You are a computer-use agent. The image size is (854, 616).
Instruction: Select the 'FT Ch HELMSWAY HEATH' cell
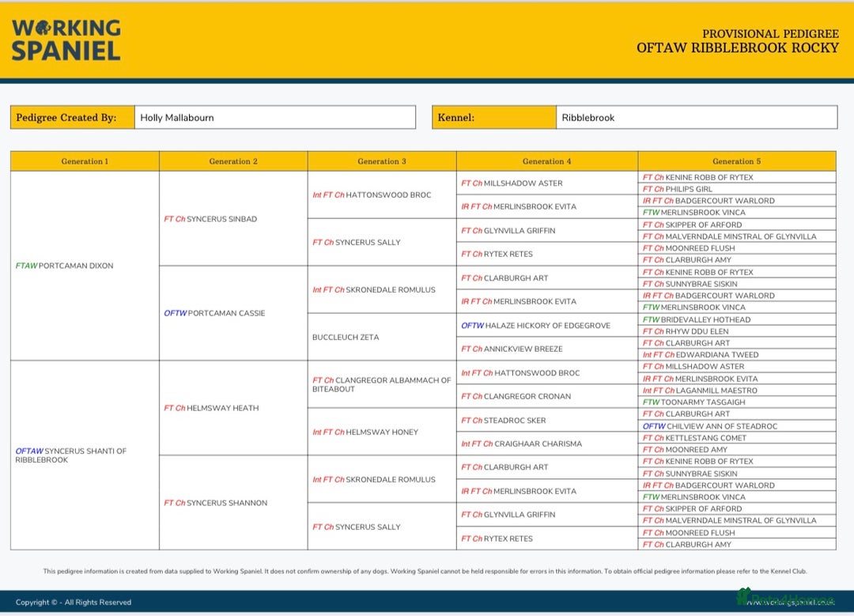pos(233,408)
